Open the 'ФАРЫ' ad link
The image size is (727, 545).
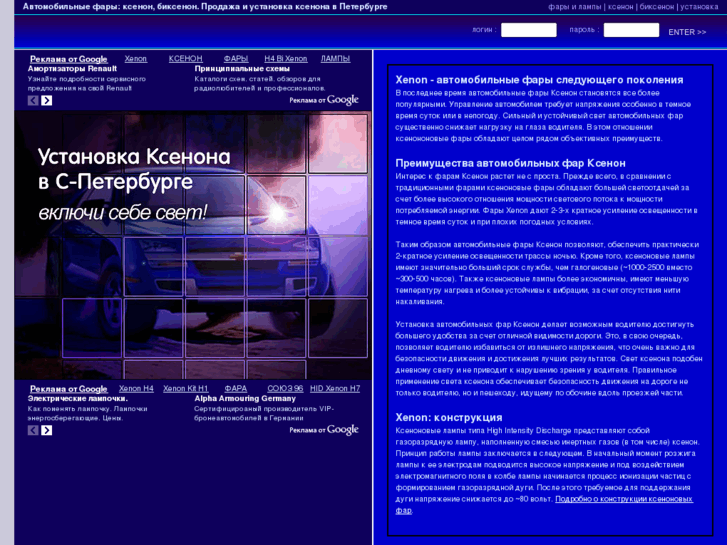[236, 59]
